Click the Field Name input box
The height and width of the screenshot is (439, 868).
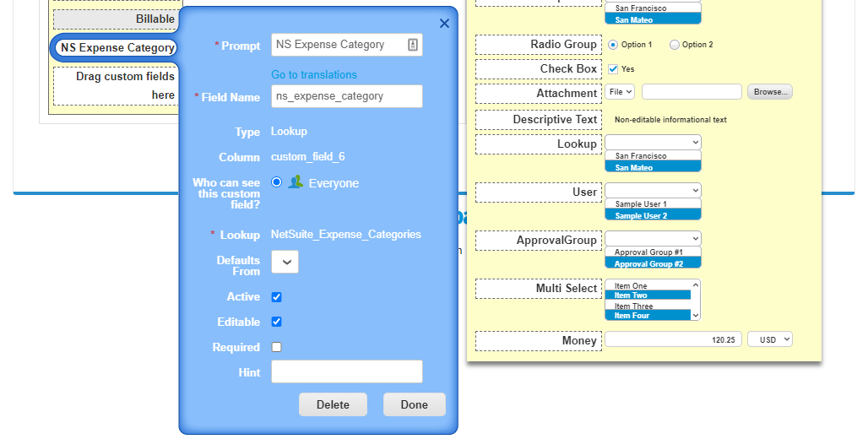click(346, 96)
